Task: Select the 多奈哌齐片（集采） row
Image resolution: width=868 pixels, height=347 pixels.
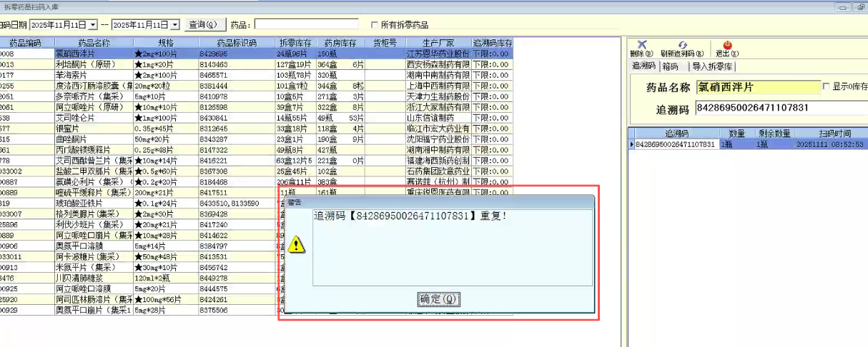Action: pyautogui.click(x=257, y=96)
